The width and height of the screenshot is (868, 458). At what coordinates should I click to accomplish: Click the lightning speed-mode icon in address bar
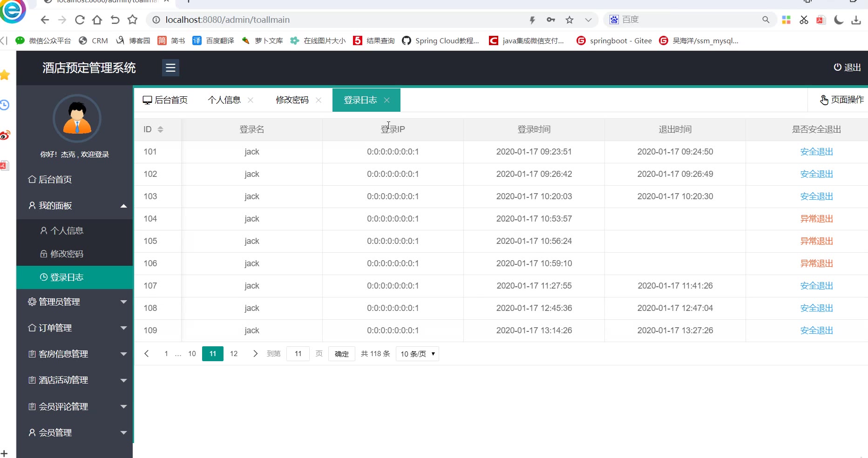coord(532,20)
